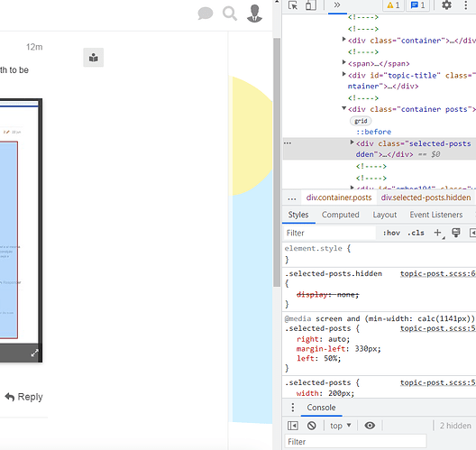476x450 pixels.
Task: Open the issues counter badge
Action: [417, 5]
